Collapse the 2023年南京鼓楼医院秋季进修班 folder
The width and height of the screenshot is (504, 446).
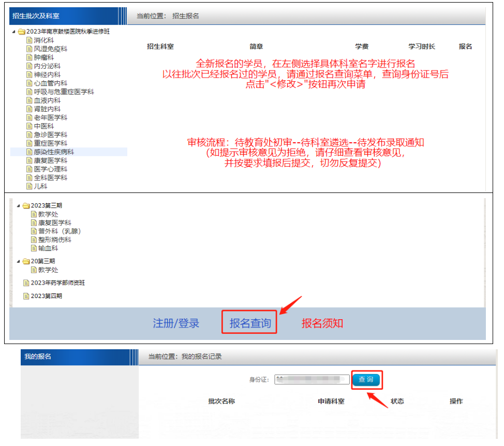[x=13, y=32]
